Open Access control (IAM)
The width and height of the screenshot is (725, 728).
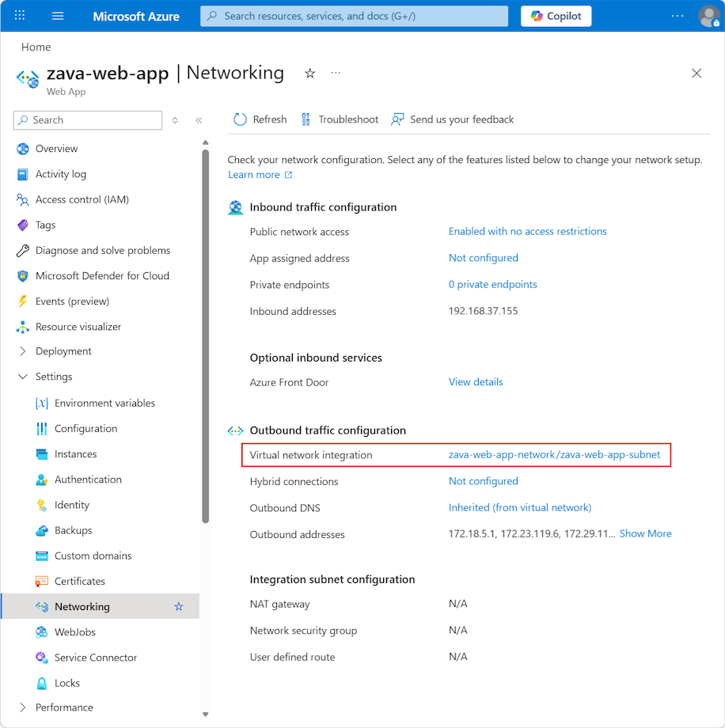pos(82,199)
